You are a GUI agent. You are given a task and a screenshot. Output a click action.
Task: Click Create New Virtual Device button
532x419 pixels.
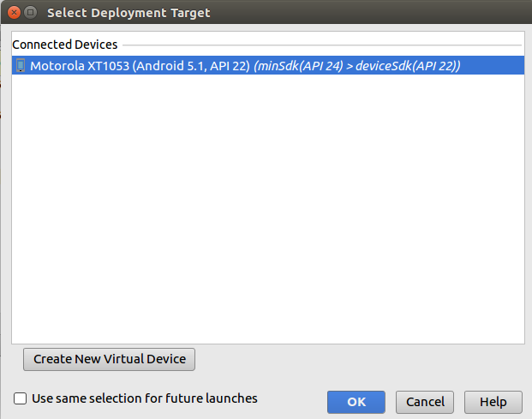pyautogui.click(x=110, y=359)
